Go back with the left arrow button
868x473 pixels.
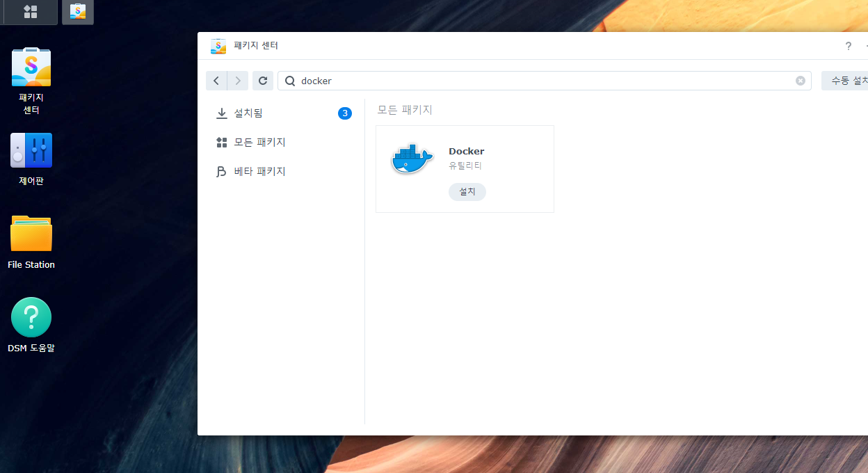coord(216,81)
